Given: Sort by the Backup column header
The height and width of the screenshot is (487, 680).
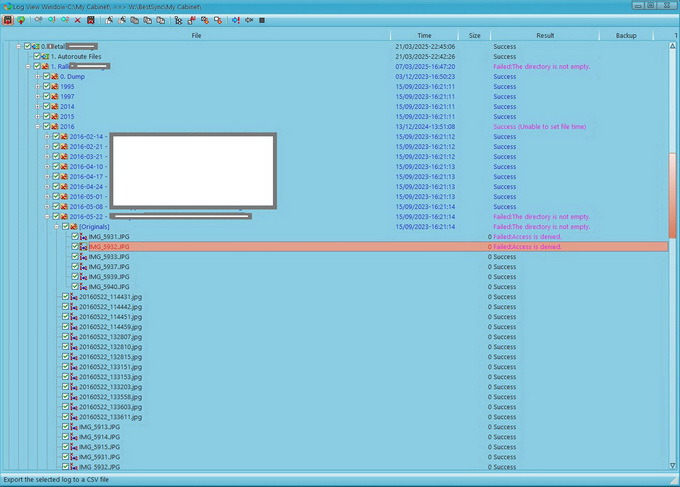Looking at the screenshot, I should coord(626,36).
